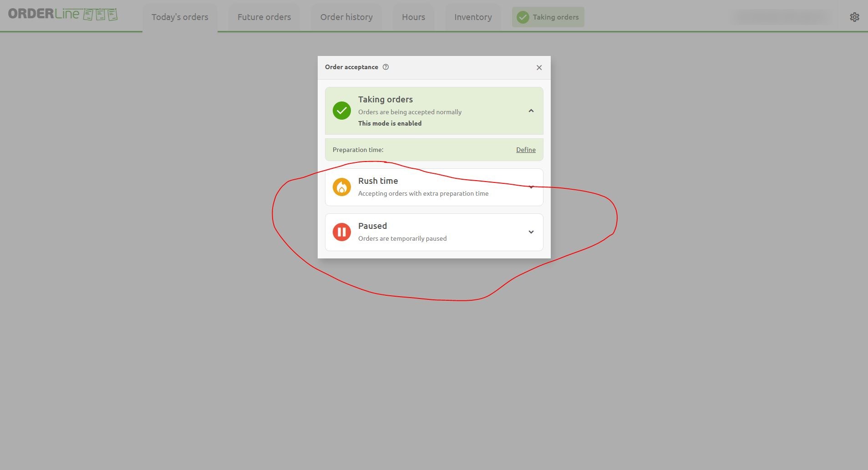Expand the Paused option chevron
The width and height of the screenshot is (868, 470).
click(531, 232)
